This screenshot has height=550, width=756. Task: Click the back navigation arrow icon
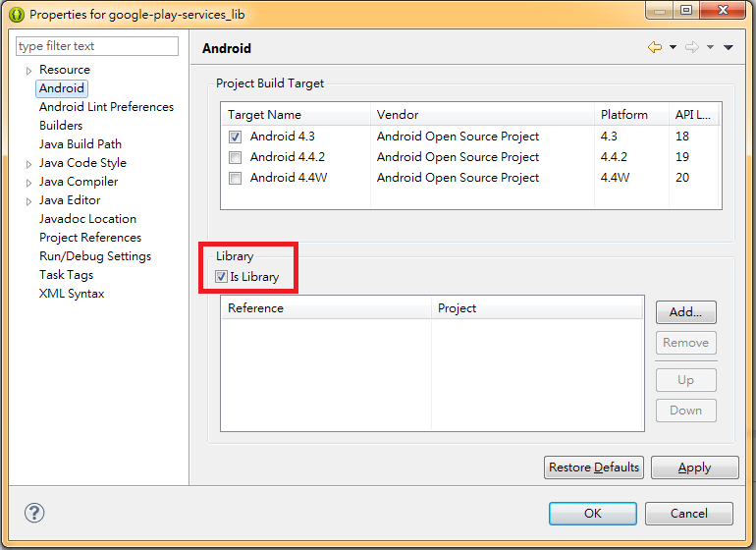(655, 47)
